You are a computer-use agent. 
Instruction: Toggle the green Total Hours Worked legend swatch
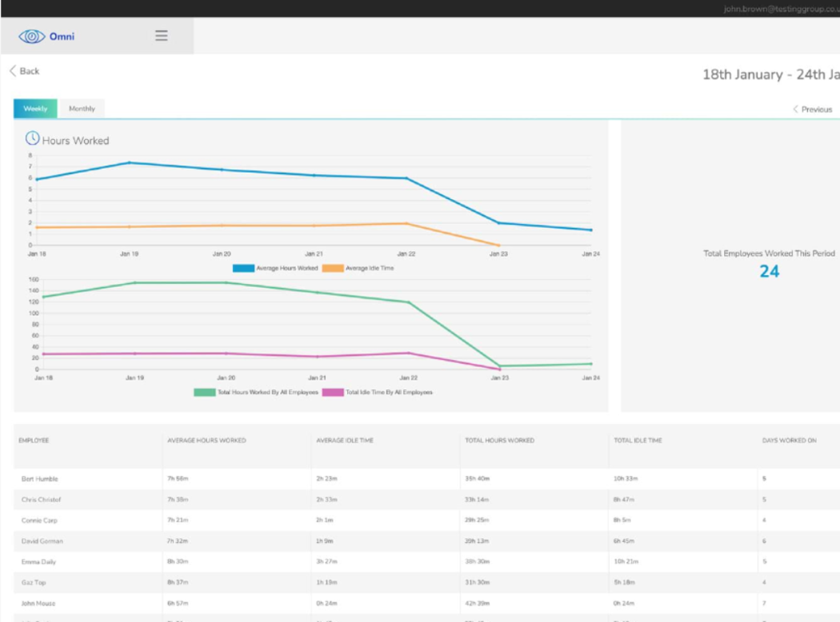click(205, 393)
